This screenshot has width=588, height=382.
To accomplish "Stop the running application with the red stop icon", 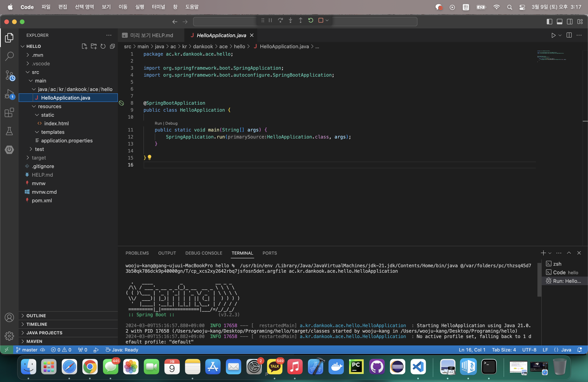I will [321, 20].
